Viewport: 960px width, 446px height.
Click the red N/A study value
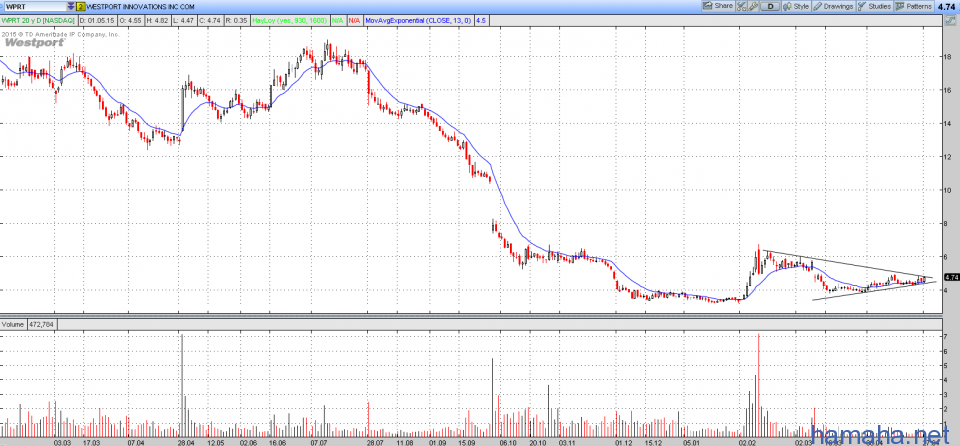click(x=354, y=20)
